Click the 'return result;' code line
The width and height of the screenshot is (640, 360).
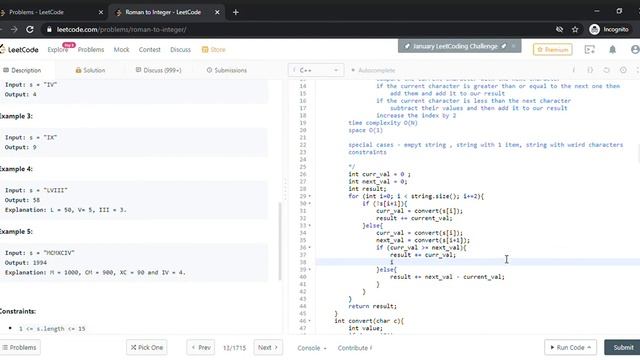[372, 306]
